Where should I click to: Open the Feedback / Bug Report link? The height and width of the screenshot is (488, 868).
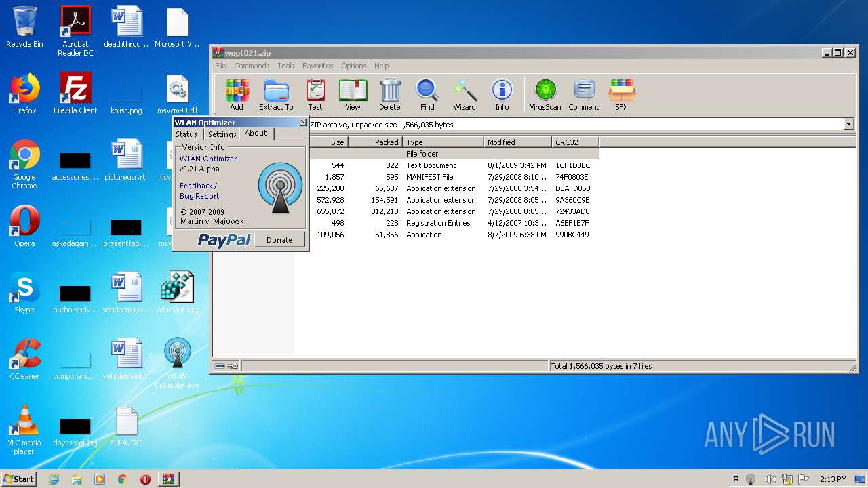click(199, 190)
